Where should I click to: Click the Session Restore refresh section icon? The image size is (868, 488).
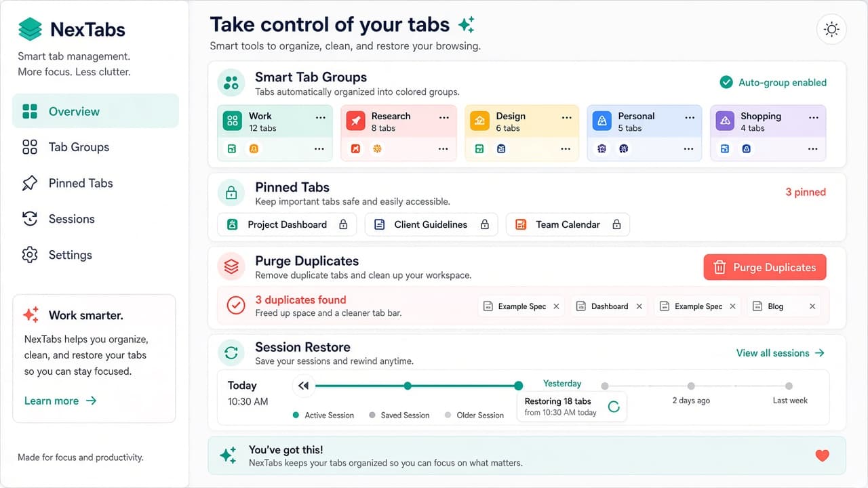coord(231,352)
